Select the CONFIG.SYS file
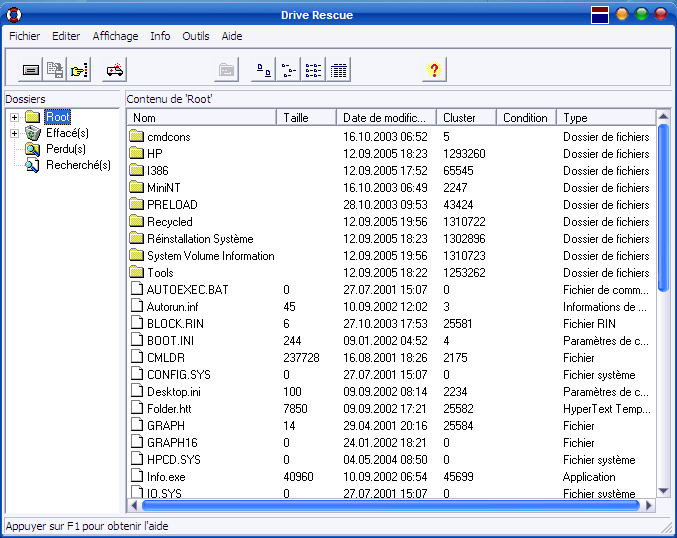The height and width of the screenshot is (538, 677). 392,374
